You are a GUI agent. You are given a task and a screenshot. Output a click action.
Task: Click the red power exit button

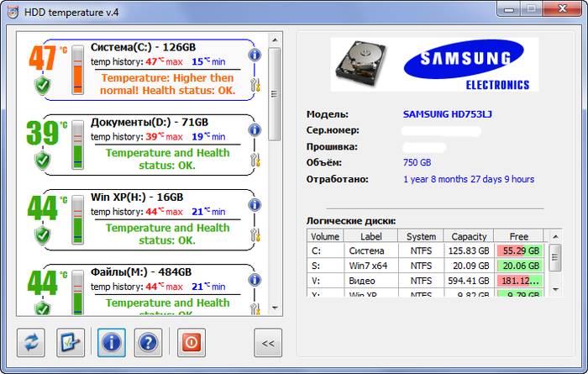click(191, 343)
